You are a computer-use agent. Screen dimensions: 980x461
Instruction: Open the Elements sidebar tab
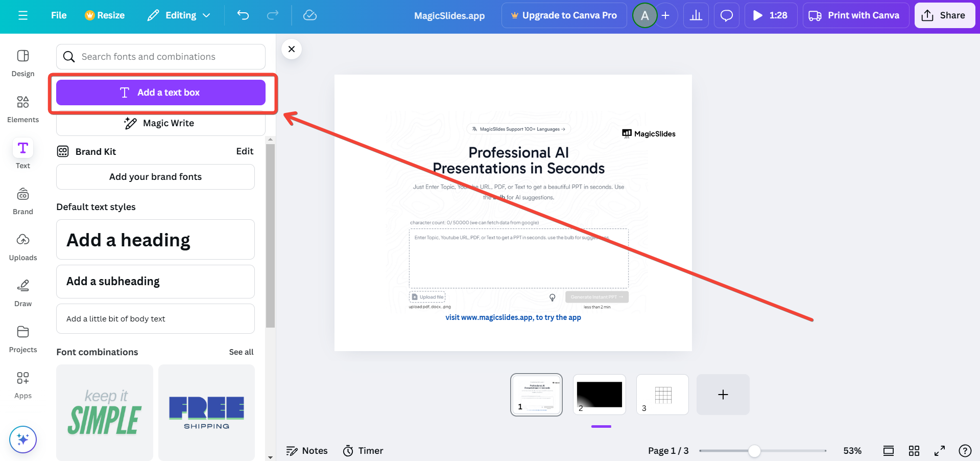pyautogui.click(x=23, y=109)
